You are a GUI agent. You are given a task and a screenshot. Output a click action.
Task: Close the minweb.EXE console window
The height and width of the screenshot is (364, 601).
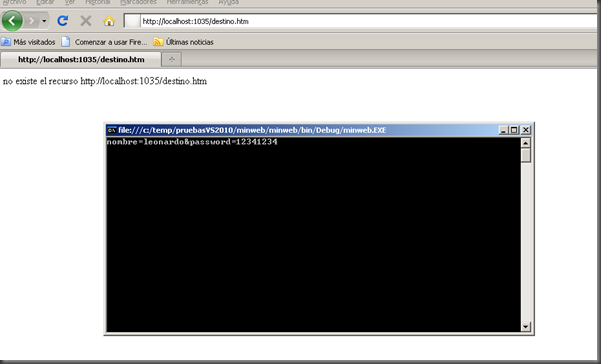tap(526, 130)
